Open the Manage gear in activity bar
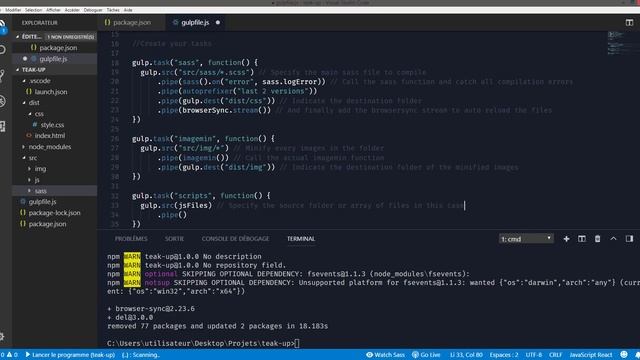 (x=2, y=336)
